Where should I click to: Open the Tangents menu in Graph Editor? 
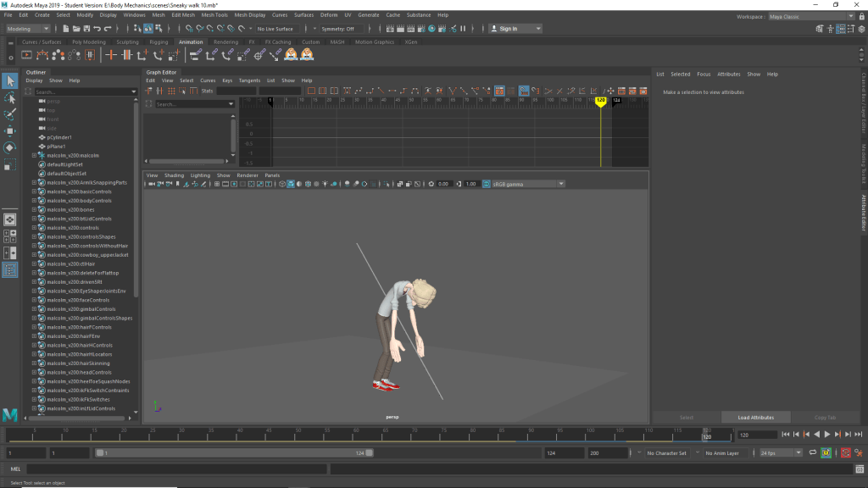point(249,80)
